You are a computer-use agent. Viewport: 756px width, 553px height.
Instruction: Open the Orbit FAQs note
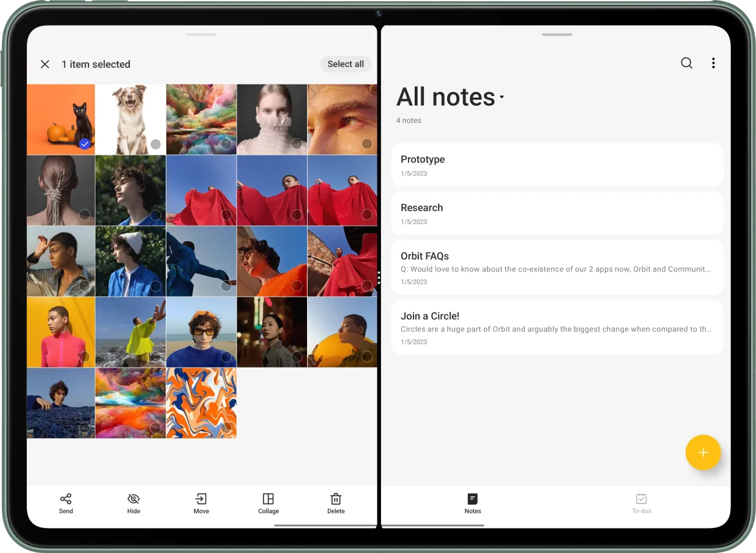[557, 267]
